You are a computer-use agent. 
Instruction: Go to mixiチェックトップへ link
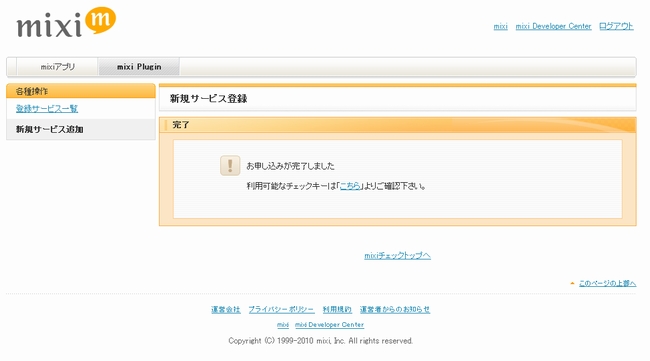pyautogui.click(x=398, y=256)
